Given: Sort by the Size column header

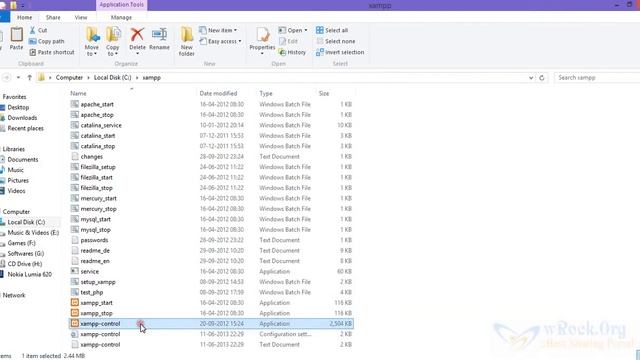Looking at the screenshot, I should click(x=324, y=93).
